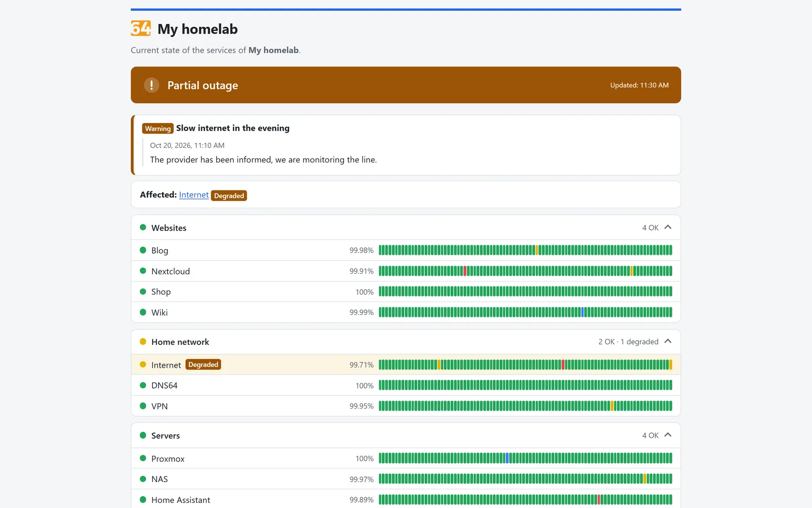Click the Degraded badge in the Internet row
This screenshot has height=508, width=812.
pos(203,364)
